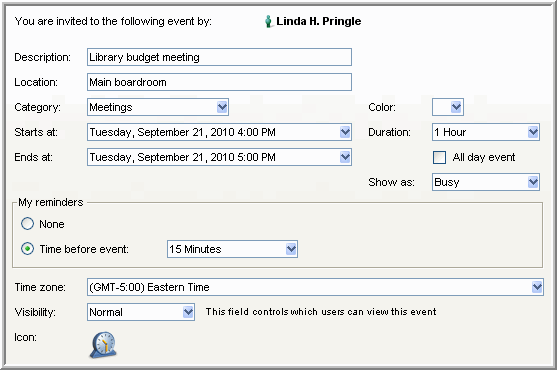Image resolution: width=557 pixels, height=370 pixels.
Task: Click Linda H. Pringle's name
Action: coord(319,21)
